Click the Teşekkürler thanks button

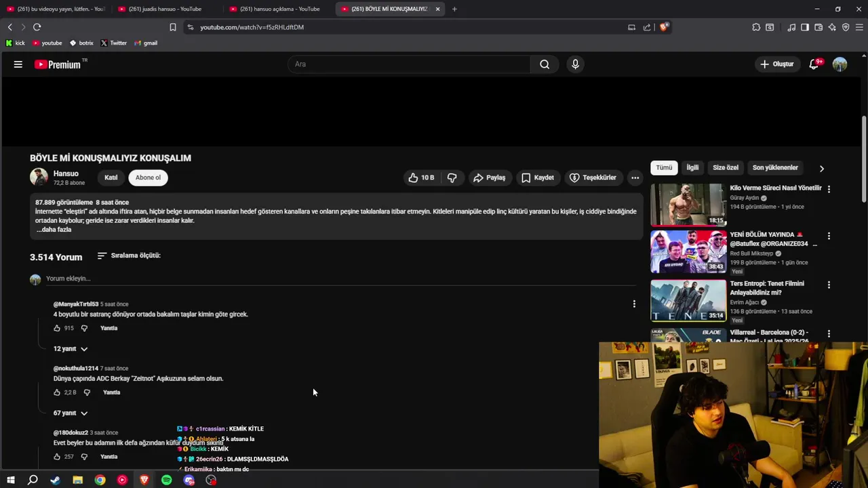point(593,178)
